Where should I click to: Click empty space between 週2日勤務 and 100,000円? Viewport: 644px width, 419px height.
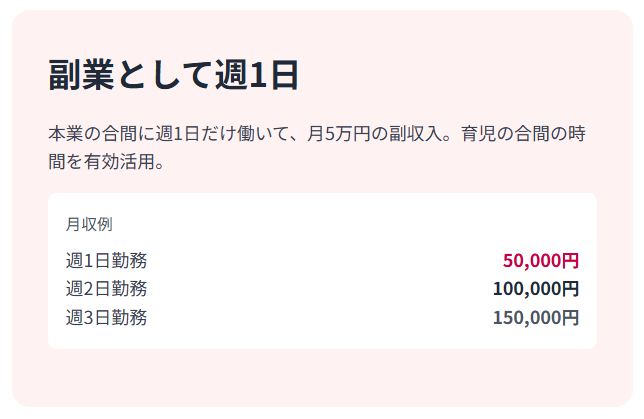[x=320, y=289]
